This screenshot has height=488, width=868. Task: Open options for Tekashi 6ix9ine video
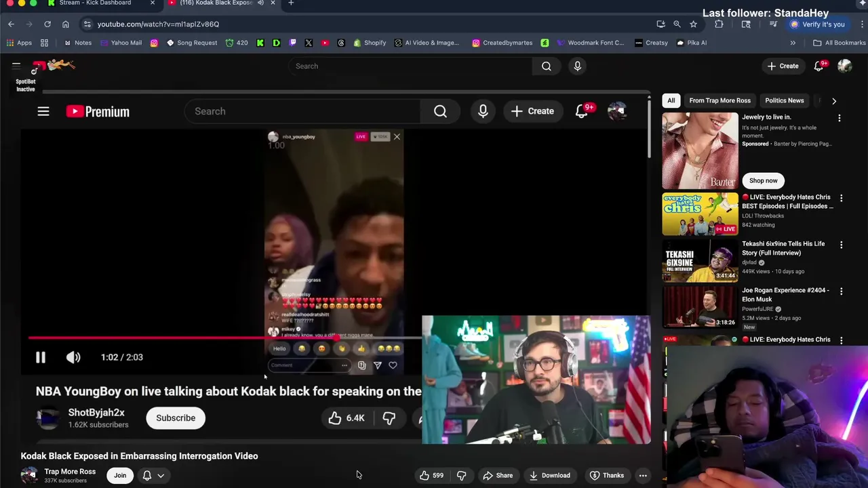coord(842,245)
